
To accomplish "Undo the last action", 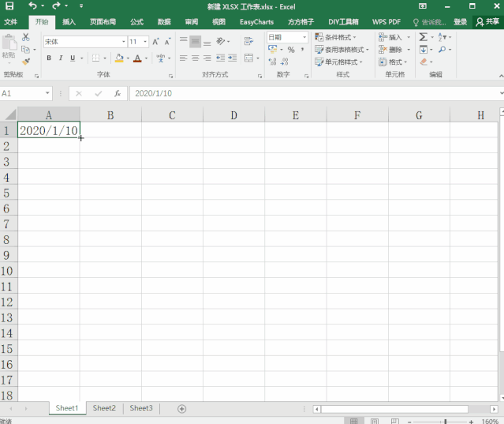I will pyautogui.click(x=32, y=6).
